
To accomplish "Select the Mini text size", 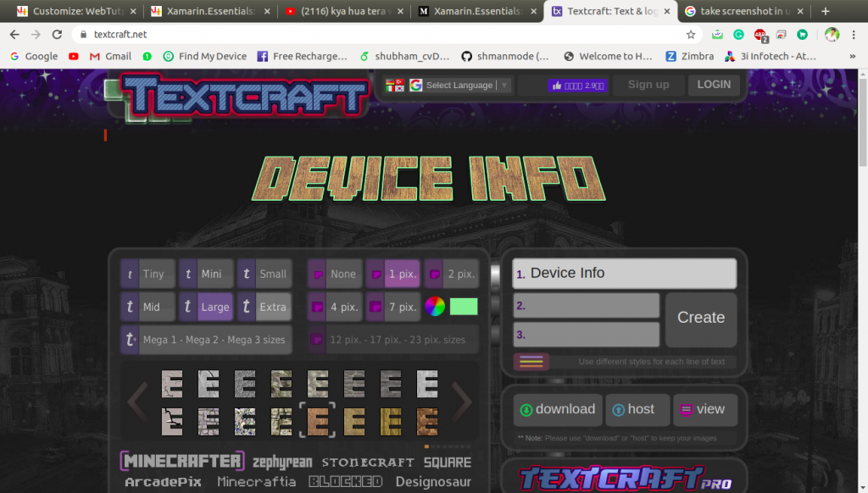I will (206, 274).
